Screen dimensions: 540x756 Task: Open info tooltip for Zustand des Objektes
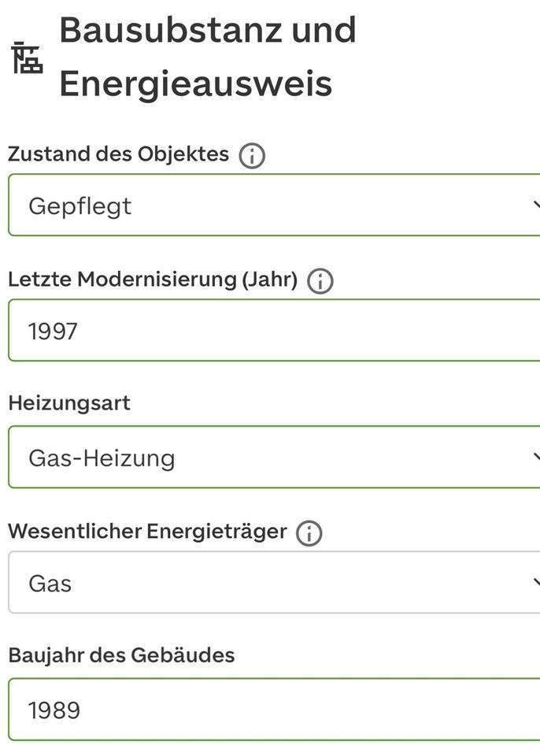(x=252, y=156)
